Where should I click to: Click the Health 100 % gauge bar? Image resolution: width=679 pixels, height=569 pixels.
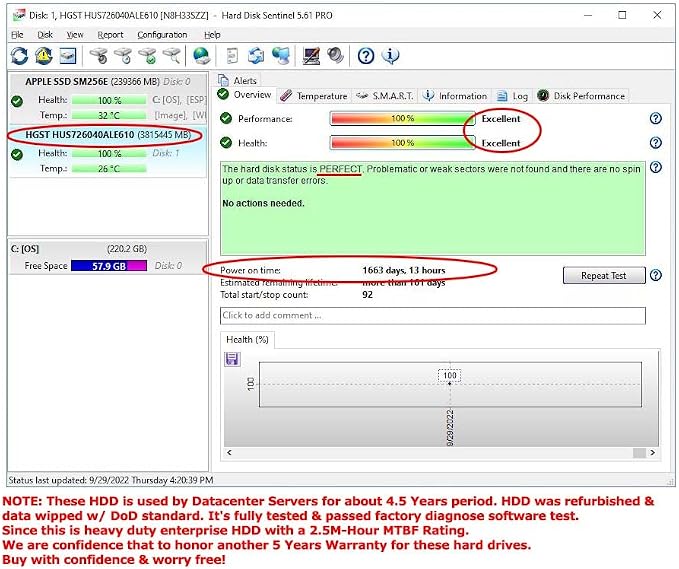(x=402, y=142)
